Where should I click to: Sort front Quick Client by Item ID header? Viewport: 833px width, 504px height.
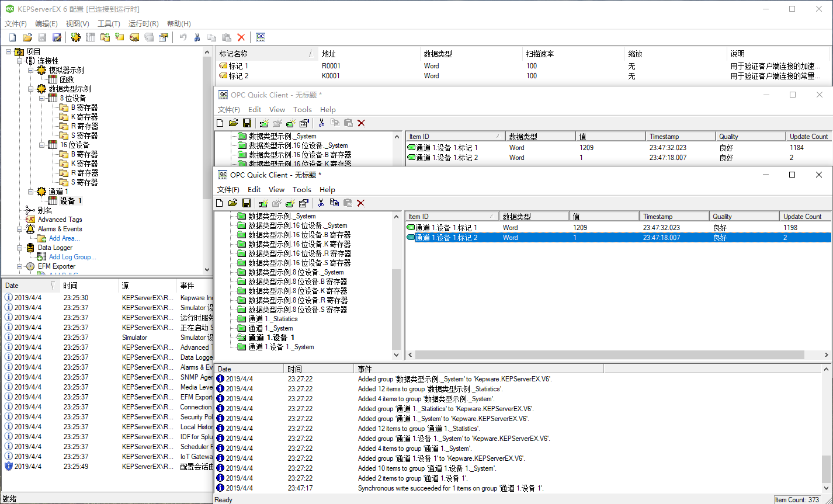pyautogui.click(x=452, y=217)
